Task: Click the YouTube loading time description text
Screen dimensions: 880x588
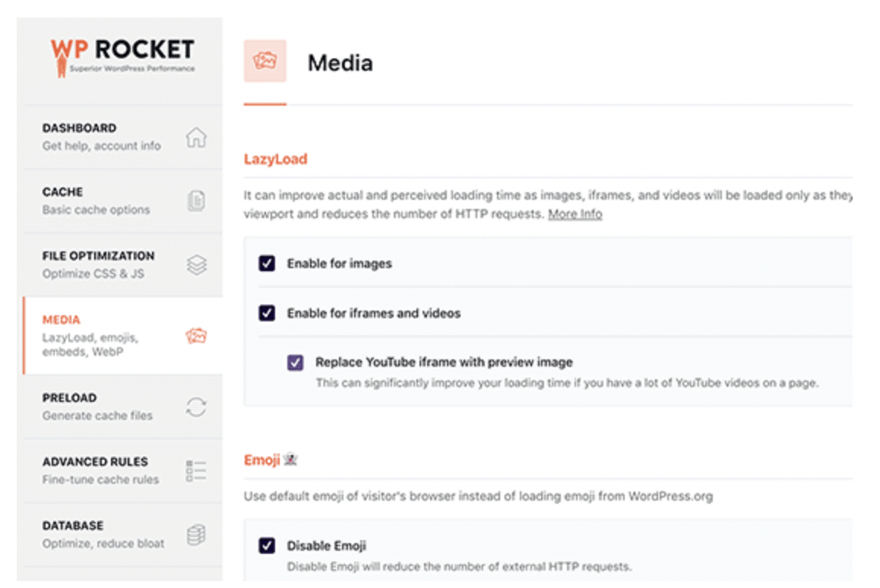Action: [567, 383]
